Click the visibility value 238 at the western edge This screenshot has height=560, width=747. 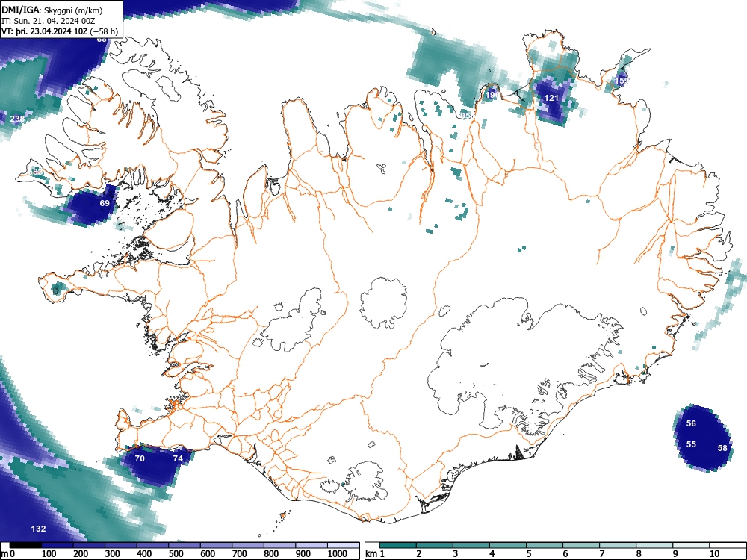(17, 119)
